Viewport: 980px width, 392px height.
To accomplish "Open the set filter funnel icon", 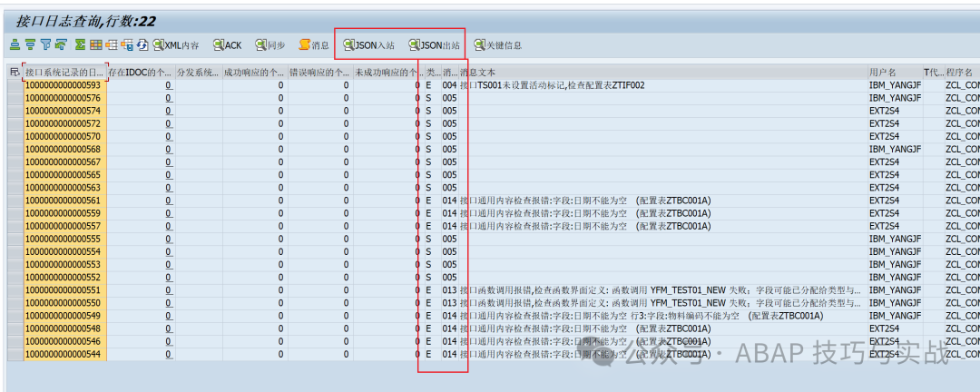I will pyautogui.click(x=45, y=45).
